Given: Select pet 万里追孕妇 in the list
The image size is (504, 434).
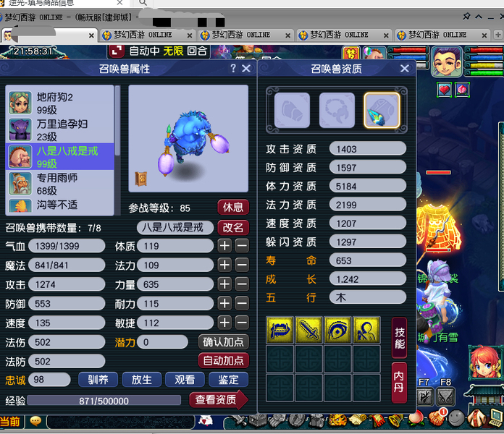Looking at the screenshot, I should pyautogui.click(x=60, y=129).
